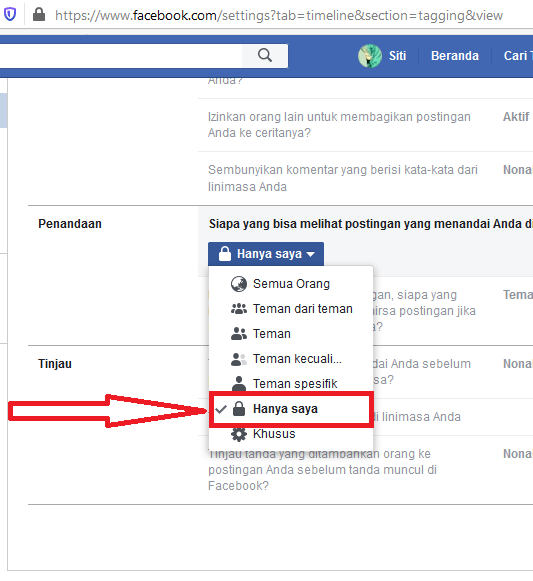Choose Teman kecuali... option

[291, 359]
